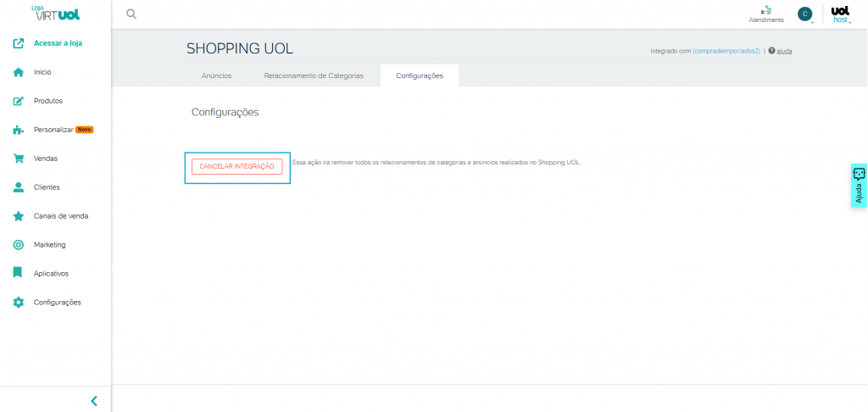Open the Ajuda chat widget
868x412 pixels.
coord(860,186)
